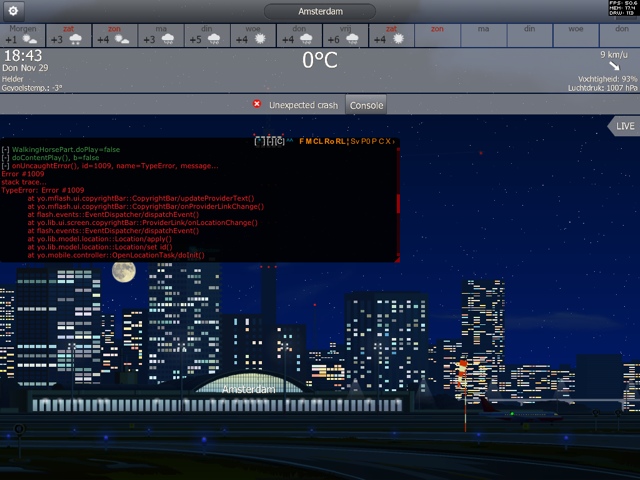Select the zon +4 forecast day
The height and width of the screenshot is (480, 640).
[x=115, y=35]
